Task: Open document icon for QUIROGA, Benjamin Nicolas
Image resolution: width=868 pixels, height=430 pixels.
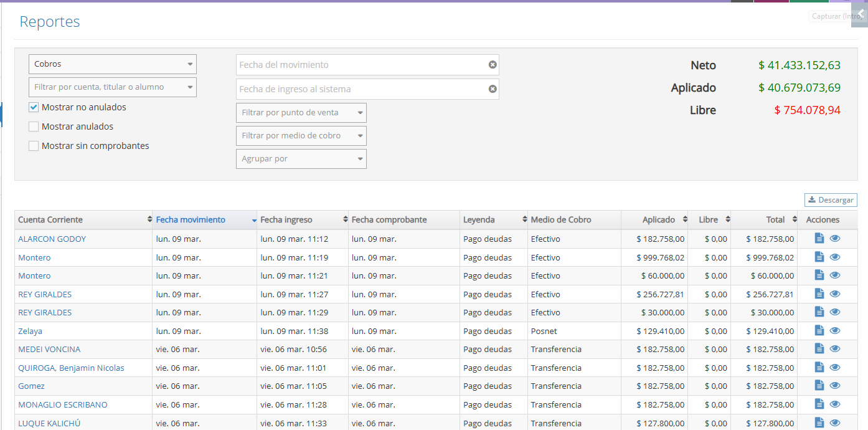Action: pyautogui.click(x=819, y=368)
